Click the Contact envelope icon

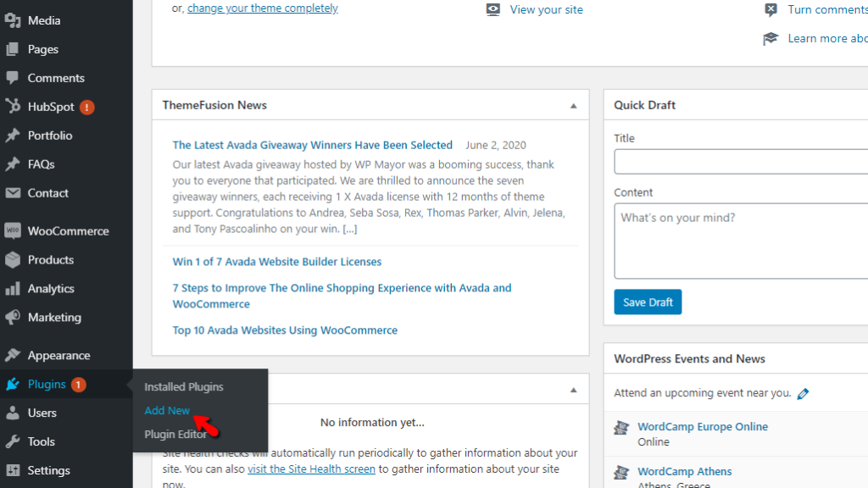tap(13, 193)
